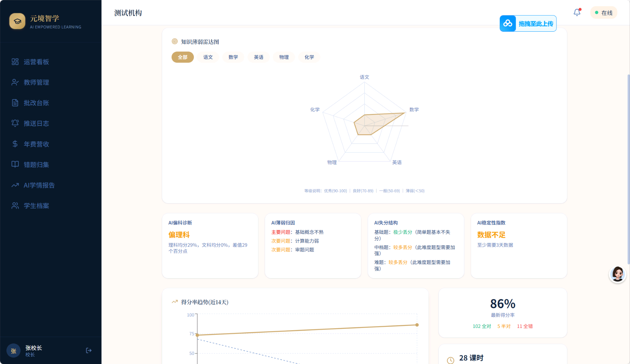Click 数据不足 in AI稳定性指数 card
The width and height of the screenshot is (630, 364).
pos(491,235)
